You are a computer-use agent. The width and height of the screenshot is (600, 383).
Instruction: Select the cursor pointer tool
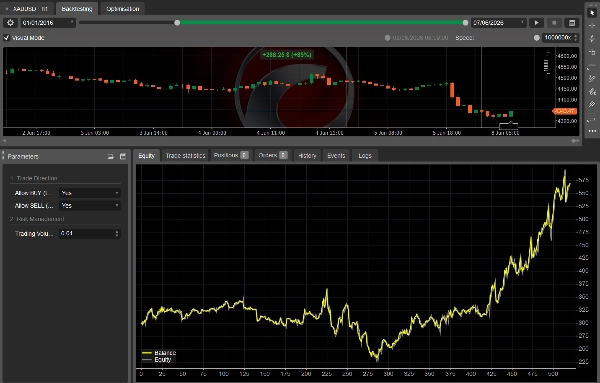click(592, 13)
